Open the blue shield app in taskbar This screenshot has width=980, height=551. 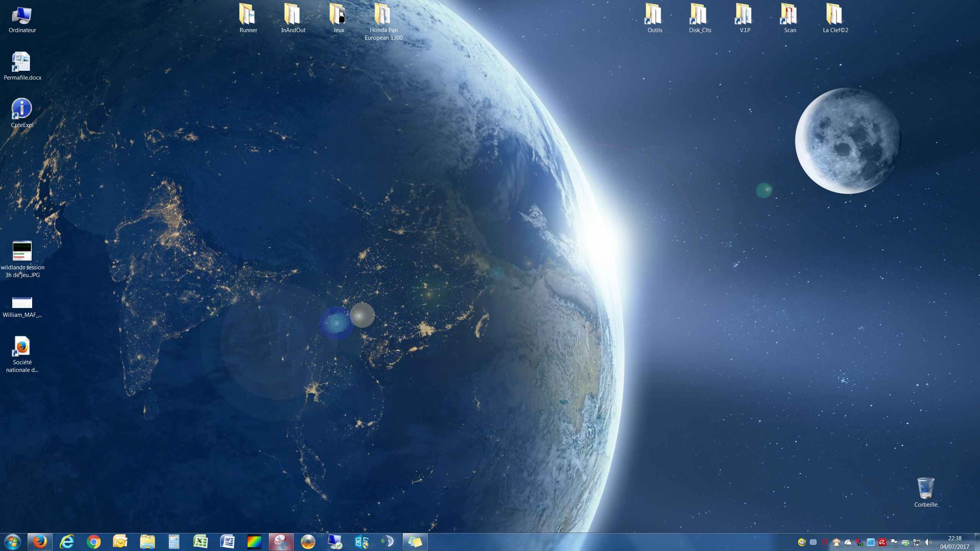tap(362, 542)
